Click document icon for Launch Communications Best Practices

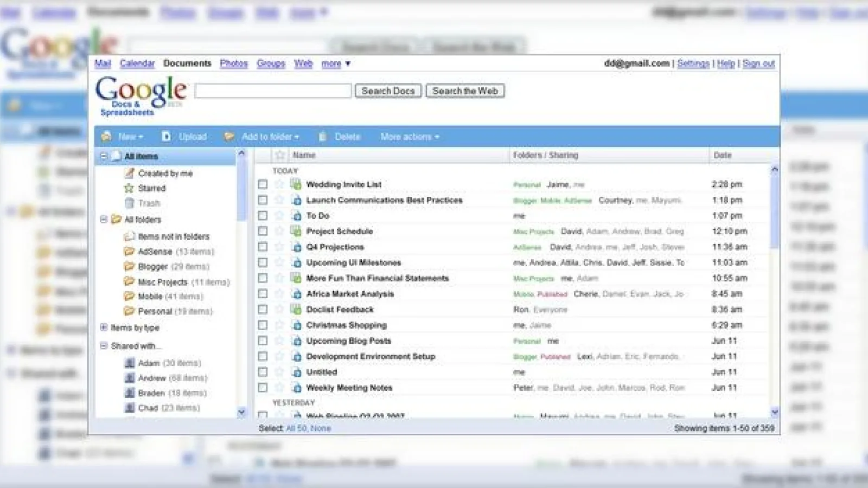[296, 200]
